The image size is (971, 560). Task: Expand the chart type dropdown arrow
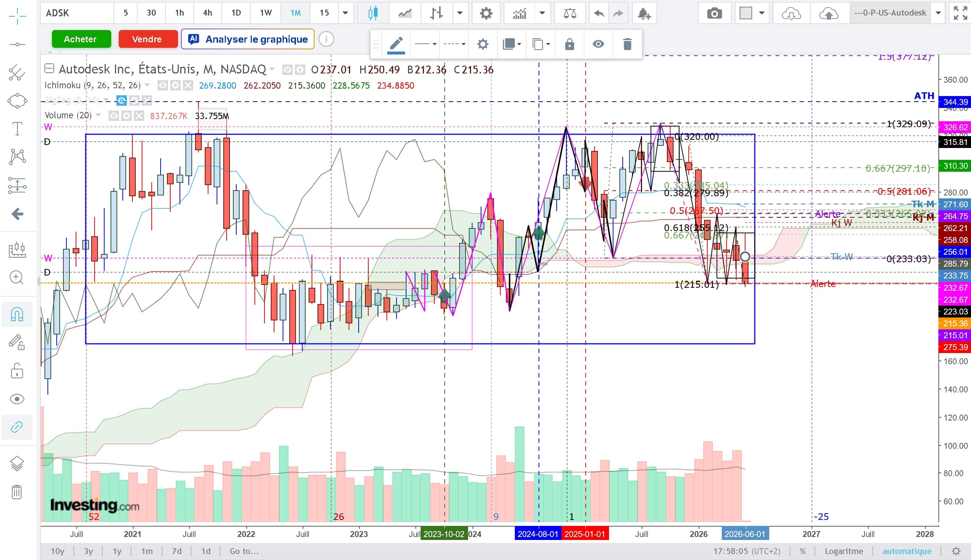[460, 13]
